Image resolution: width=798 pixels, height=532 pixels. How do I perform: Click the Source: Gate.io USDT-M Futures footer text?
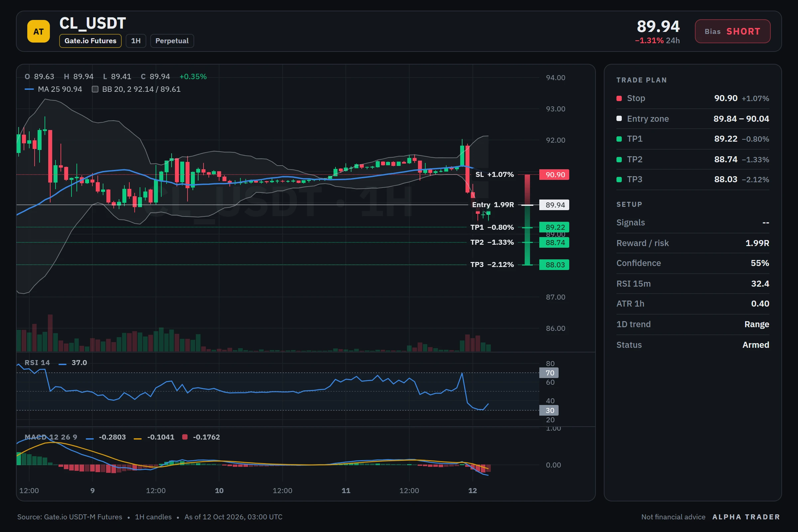point(69,517)
